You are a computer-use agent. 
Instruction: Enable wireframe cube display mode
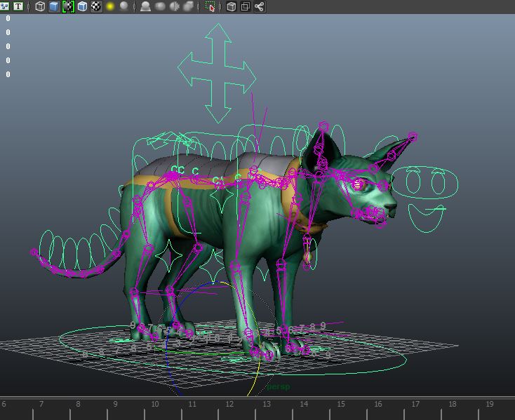(x=40, y=6)
